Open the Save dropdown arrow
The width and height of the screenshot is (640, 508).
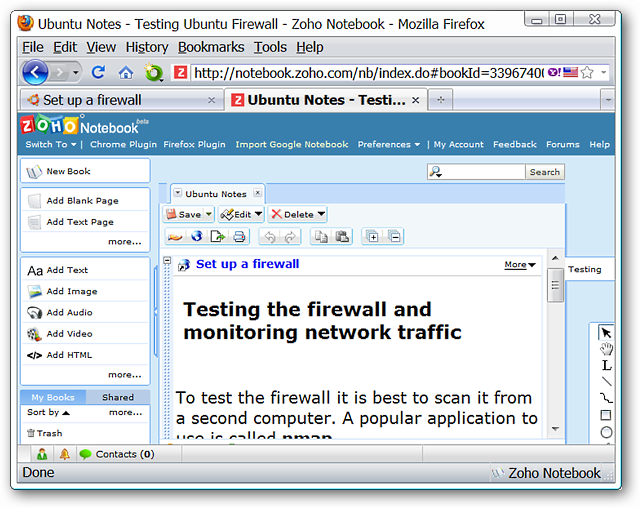click(x=209, y=214)
